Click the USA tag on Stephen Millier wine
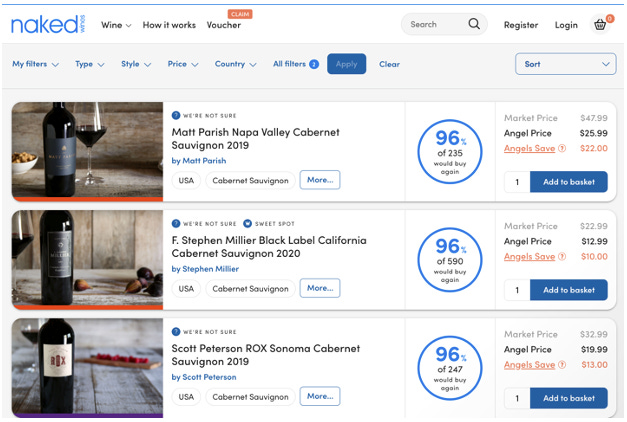Viewport: 627px width, 422px height. tap(186, 288)
